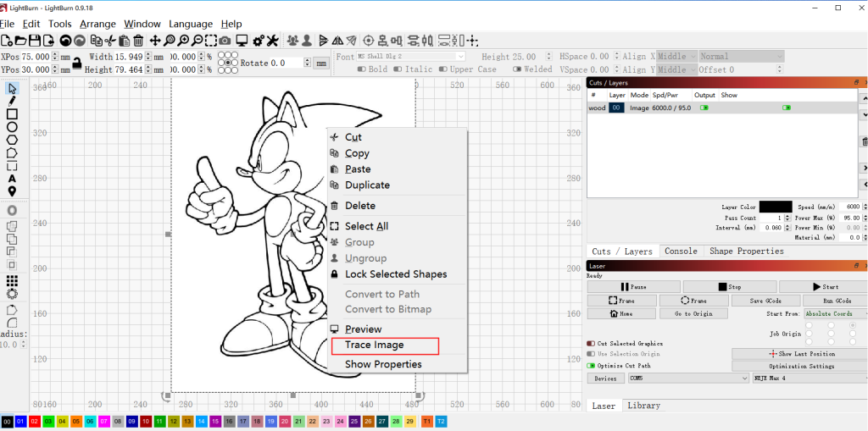Pick the T1 tool layer swatch
The image size is (868, 431).
coord(427,422)
